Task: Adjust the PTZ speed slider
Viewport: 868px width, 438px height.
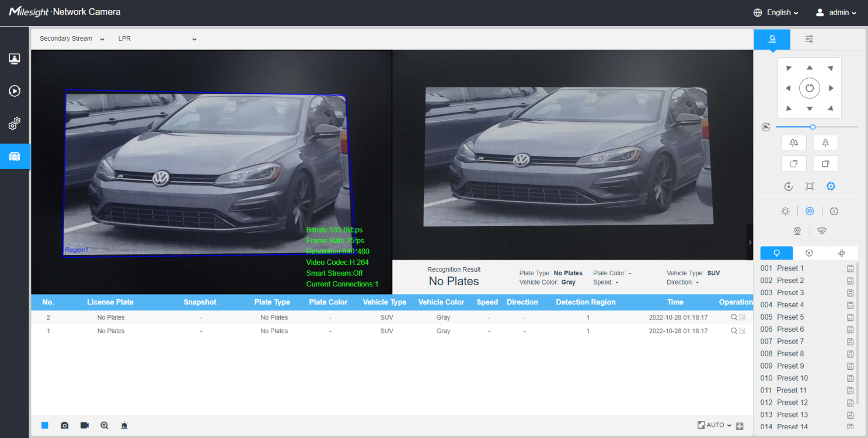Action: point(817,127)
